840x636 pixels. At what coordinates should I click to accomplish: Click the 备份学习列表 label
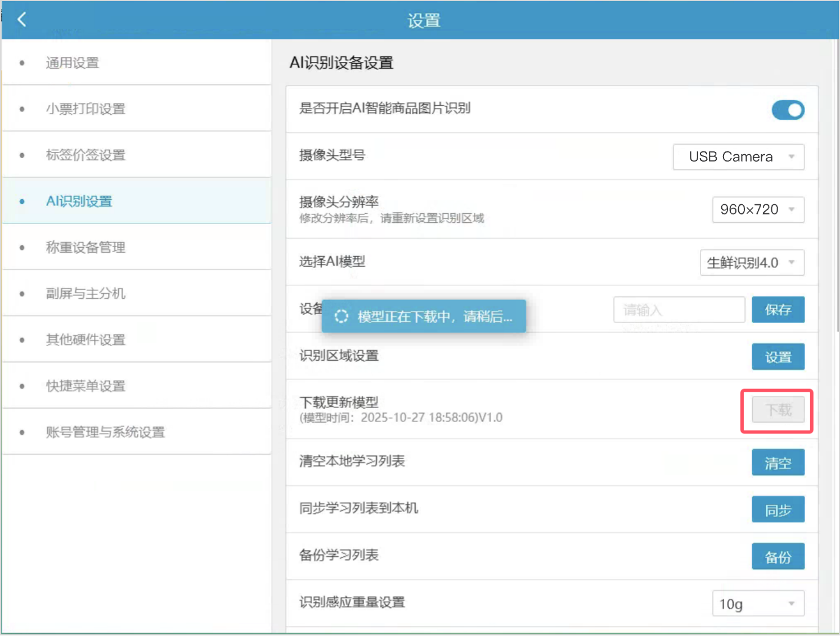pyautogui.click(x=339, y=555)
